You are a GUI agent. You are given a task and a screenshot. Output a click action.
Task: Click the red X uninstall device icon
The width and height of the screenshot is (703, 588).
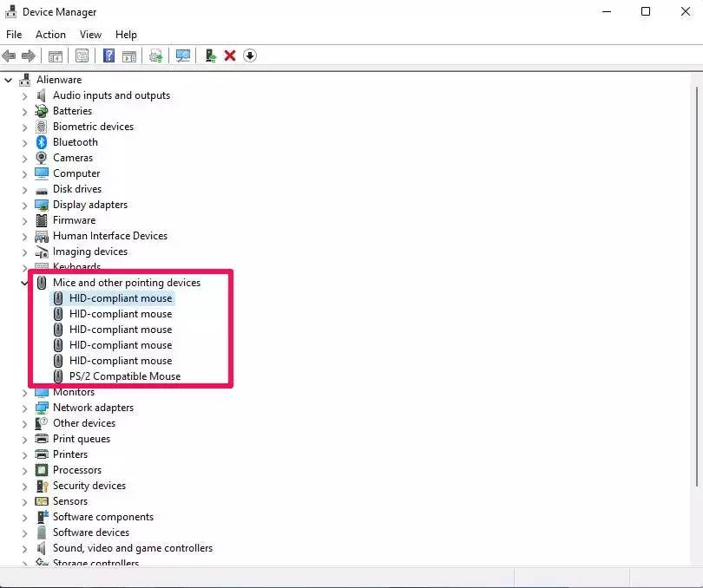point(230,56)
